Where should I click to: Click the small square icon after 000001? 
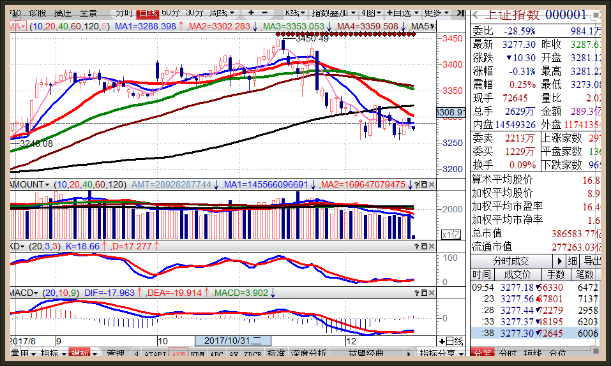(x=597, y=16)
